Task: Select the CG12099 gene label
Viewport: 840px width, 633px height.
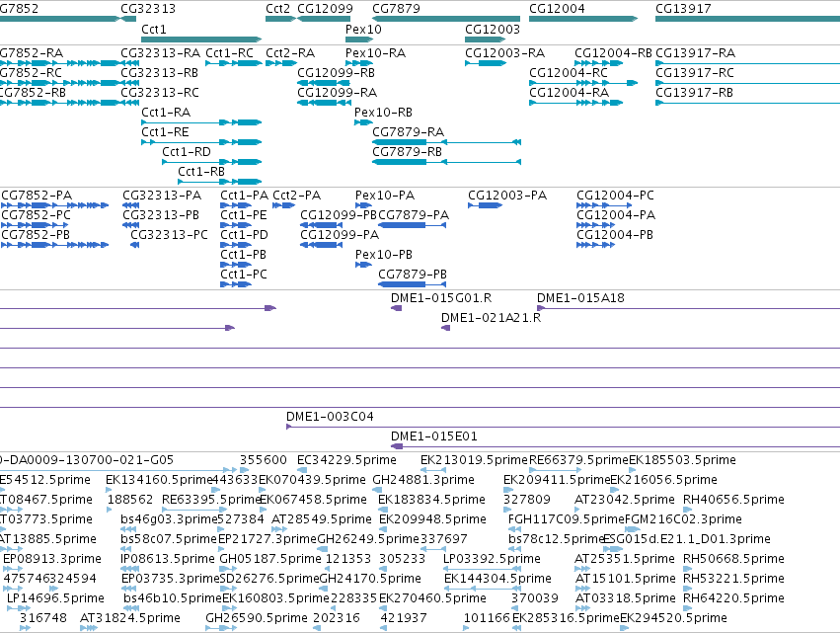Action: (x=325, y=9)
